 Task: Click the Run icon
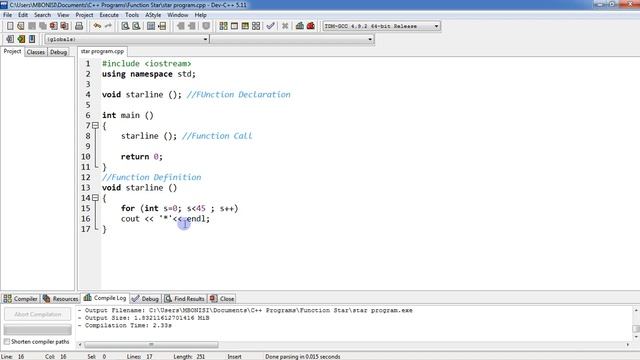(x=234, y=26)
